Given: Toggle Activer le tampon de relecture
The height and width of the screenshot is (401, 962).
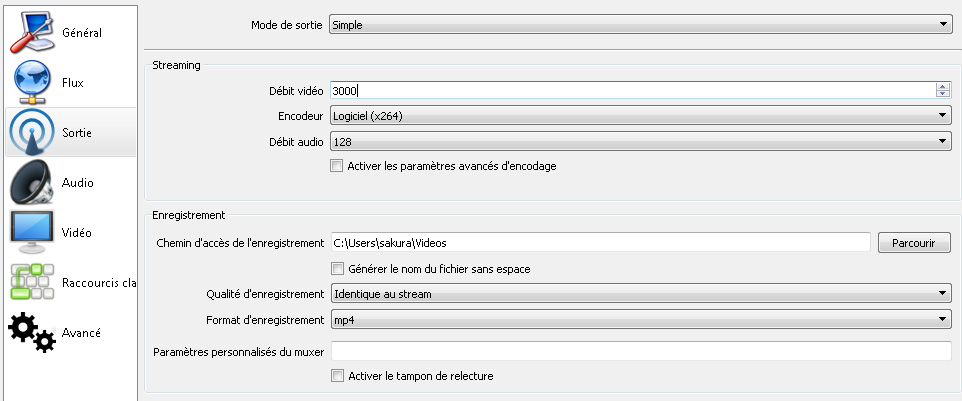Looking at the screenshot, I should pyautogui.click(x=337, y=375).
